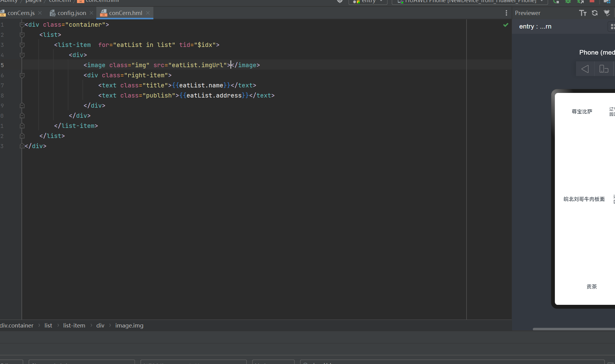Click class="right-item" attribute on line 6

(x=135, y=75)
